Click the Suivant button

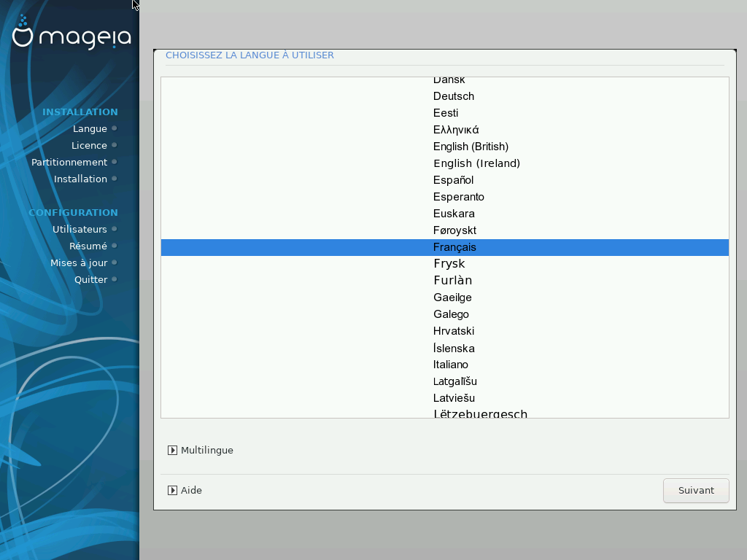click(696, 491)
